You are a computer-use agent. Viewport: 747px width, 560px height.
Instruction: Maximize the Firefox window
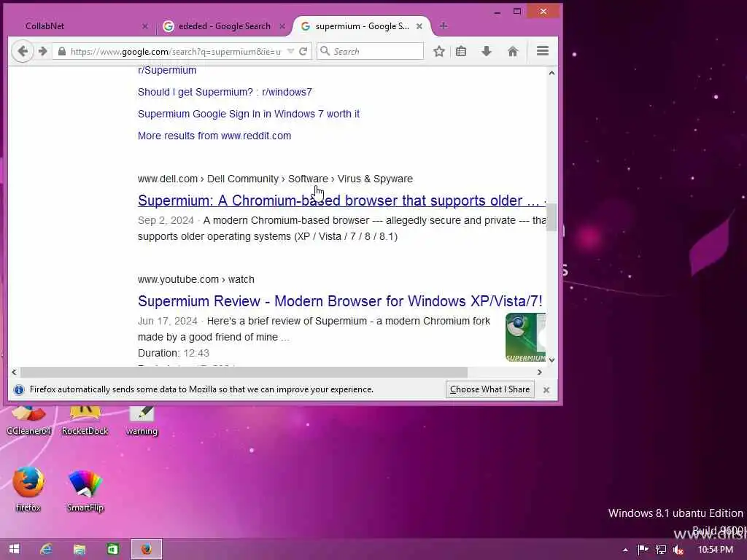(517, 12)
